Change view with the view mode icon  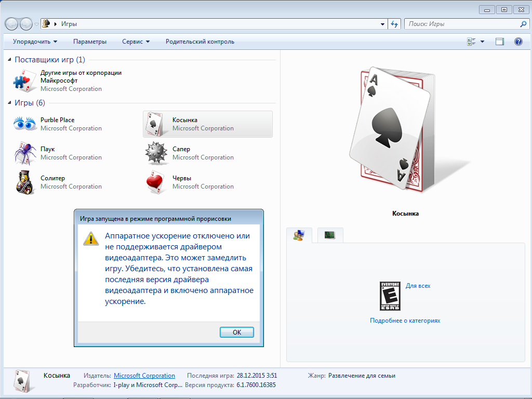pos(471,42)
